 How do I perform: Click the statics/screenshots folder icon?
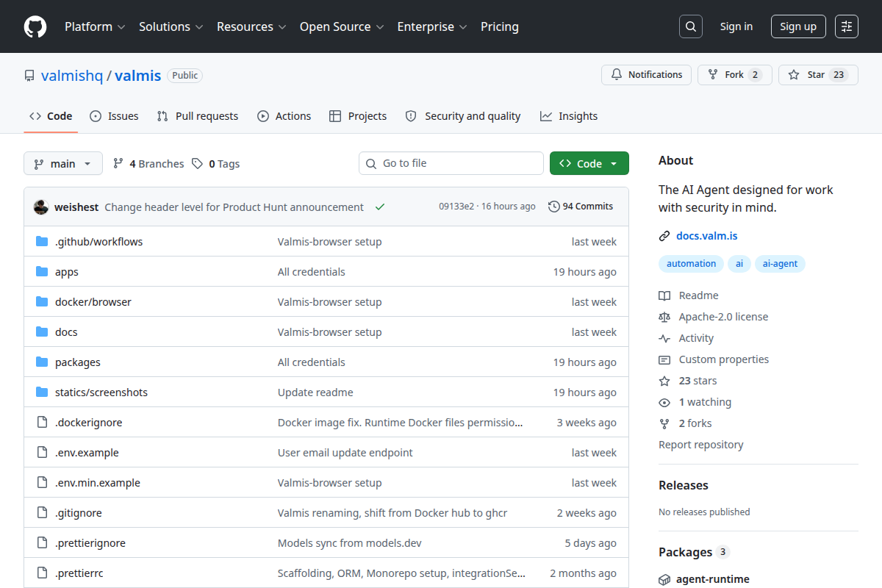42,392
